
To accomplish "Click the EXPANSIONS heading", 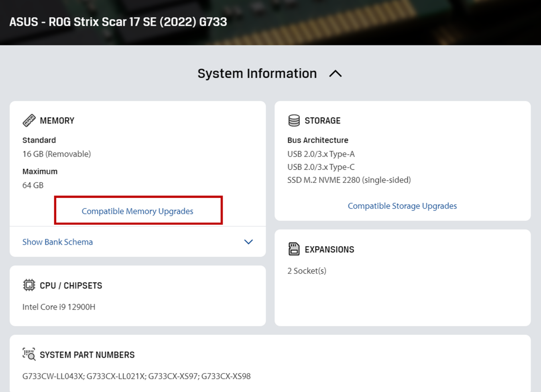I will pos(329,249).
